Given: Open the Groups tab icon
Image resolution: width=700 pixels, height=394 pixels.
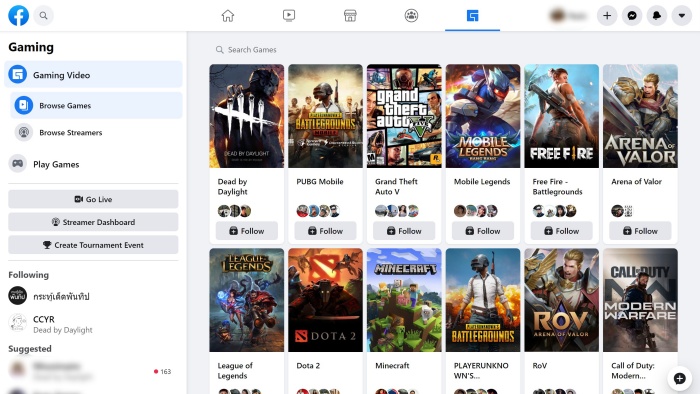Looking at the screenshot, I should pos(411,16).
